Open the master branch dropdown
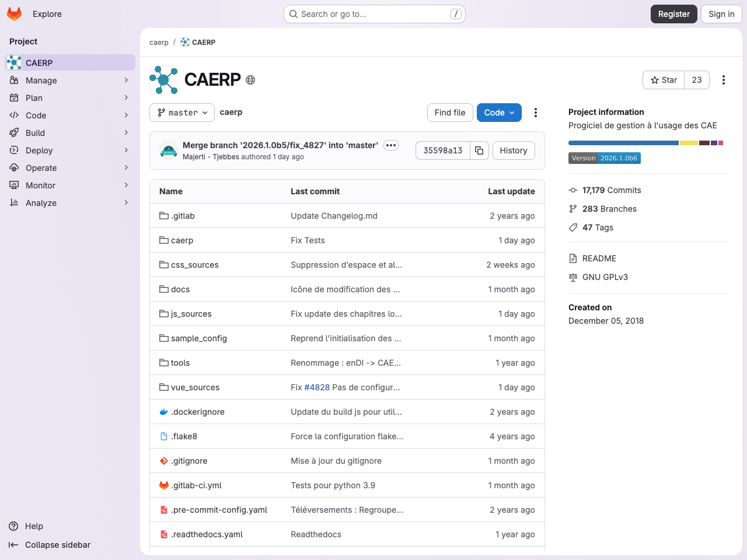The height and width of the screenshot is (560, 747). [181, 113]
